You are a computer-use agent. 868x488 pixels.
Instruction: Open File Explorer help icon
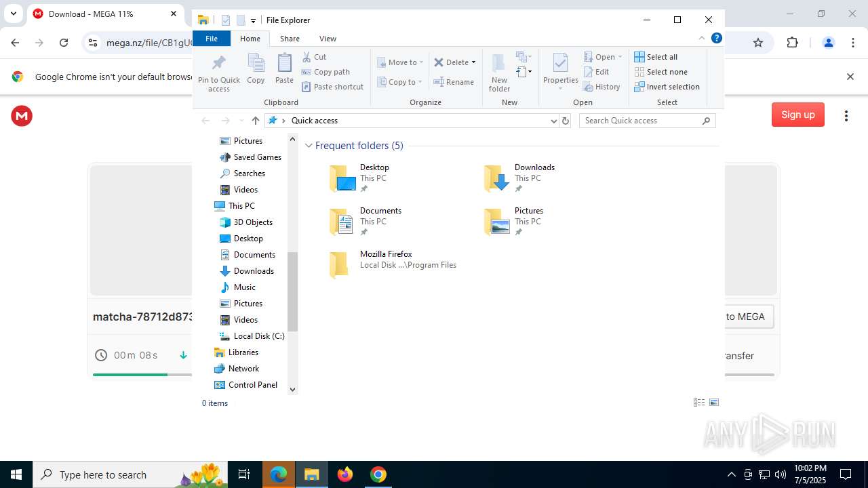tap(716, 38)
